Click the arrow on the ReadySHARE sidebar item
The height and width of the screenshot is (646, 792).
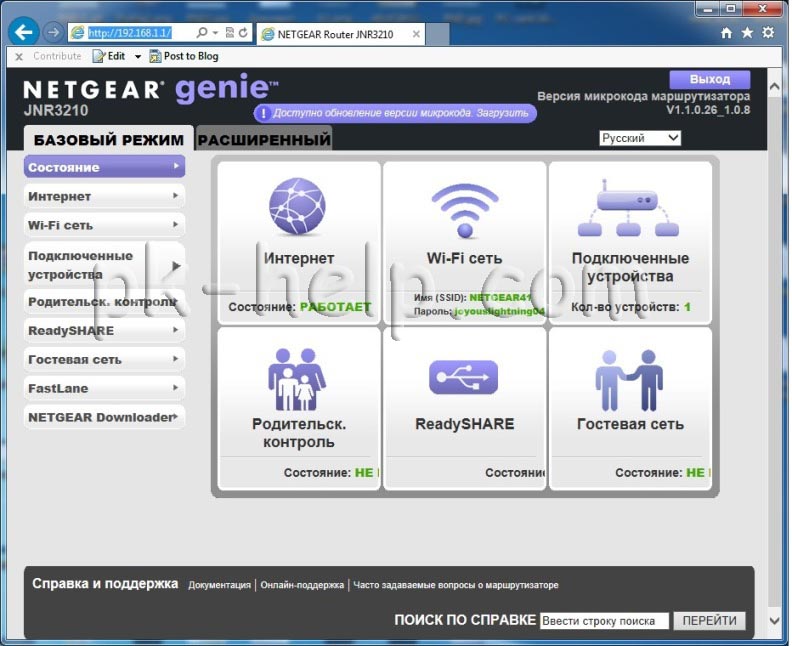[175, 330]
